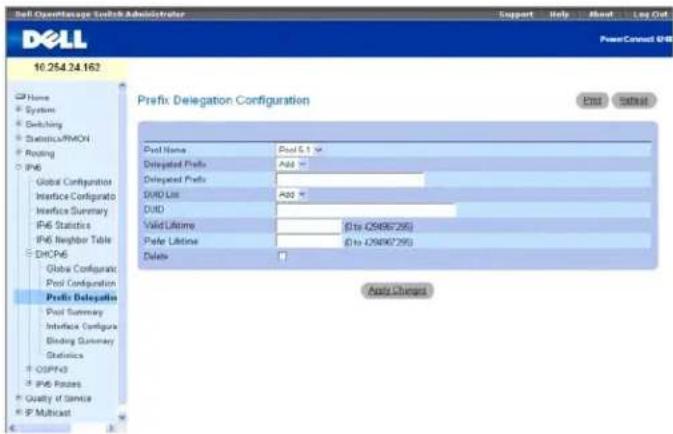This screenshot has height=434, width=673.
Task: Open the Support link
Action: (516, 14)
